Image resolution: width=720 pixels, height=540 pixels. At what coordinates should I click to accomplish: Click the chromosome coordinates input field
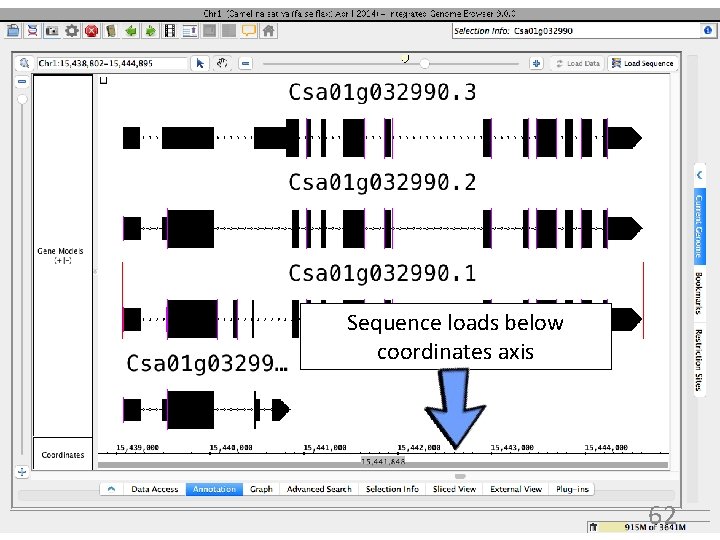click(112, 63)
